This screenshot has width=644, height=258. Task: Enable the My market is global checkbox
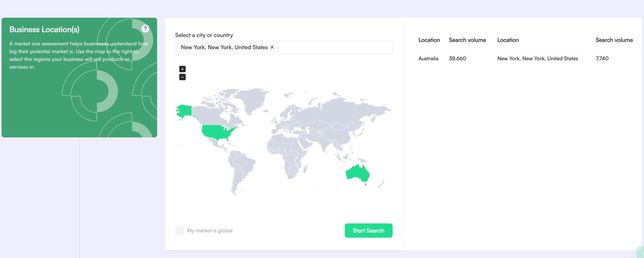180,231
